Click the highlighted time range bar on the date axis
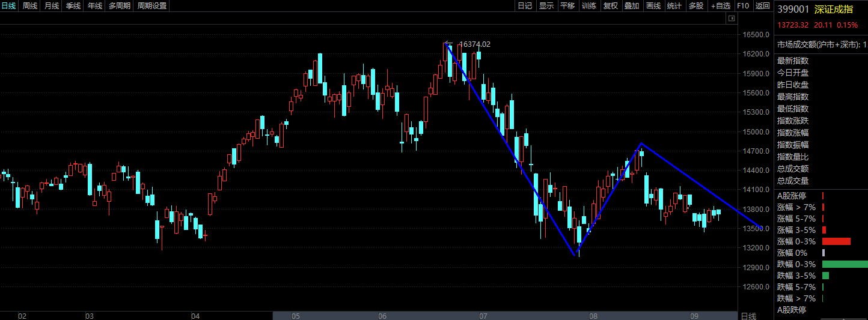This screenshot has height=320, width=868. (x=505, y=316)
